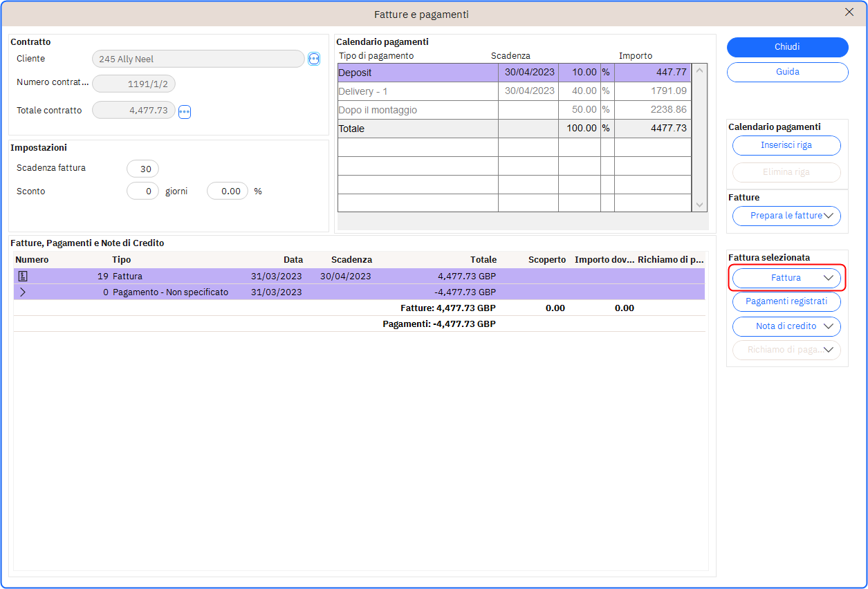Close the Fatture e pagamenti window
Viewport: 868px width, 589px height.
[849, 12]
